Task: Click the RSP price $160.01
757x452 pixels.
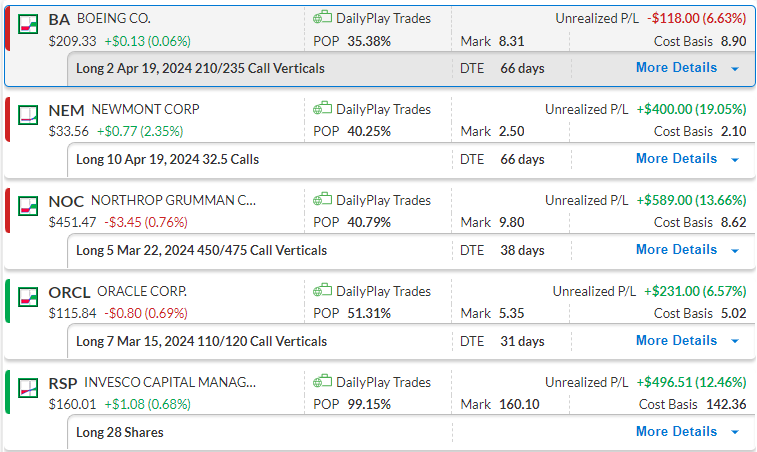Action: tap(72, 404)
